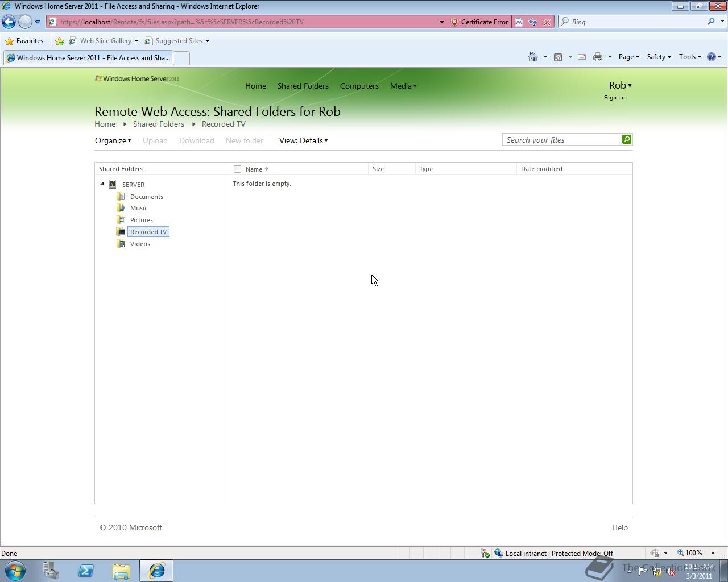This screenshot has height=582, width=728.
Task: Click Shared Folders in the breadcrumb
Action: 158,124
